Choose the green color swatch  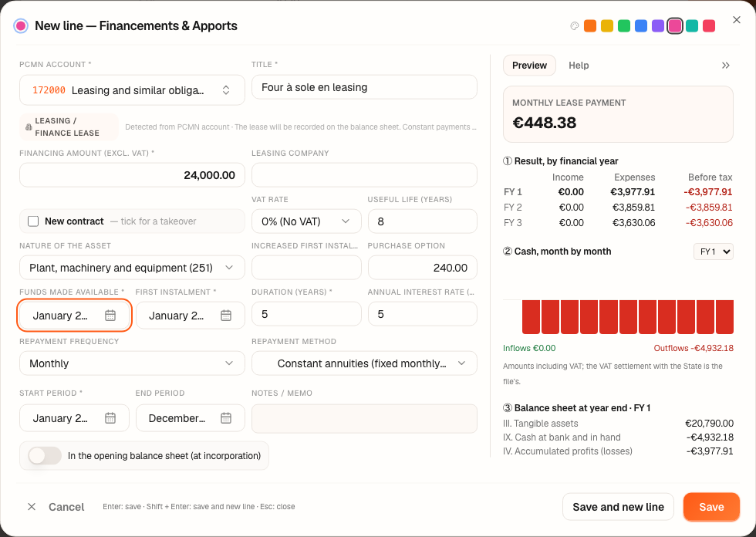pyautogui.click(x=624, y=26)
